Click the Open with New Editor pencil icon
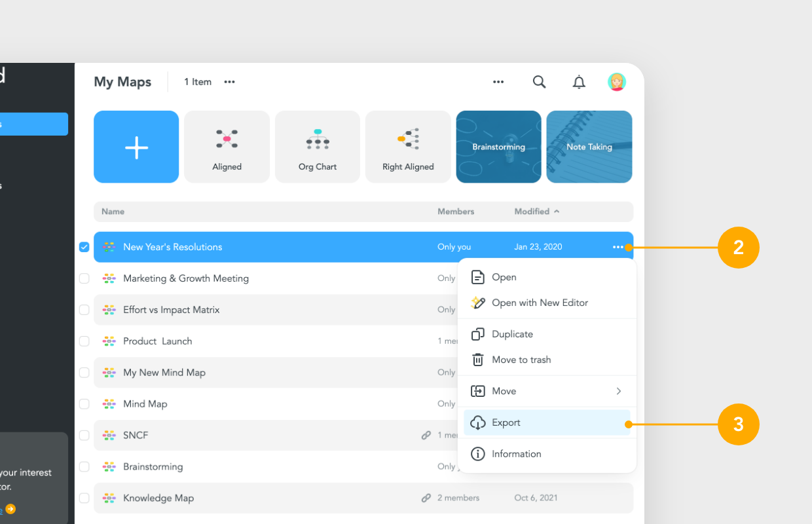 478,303
